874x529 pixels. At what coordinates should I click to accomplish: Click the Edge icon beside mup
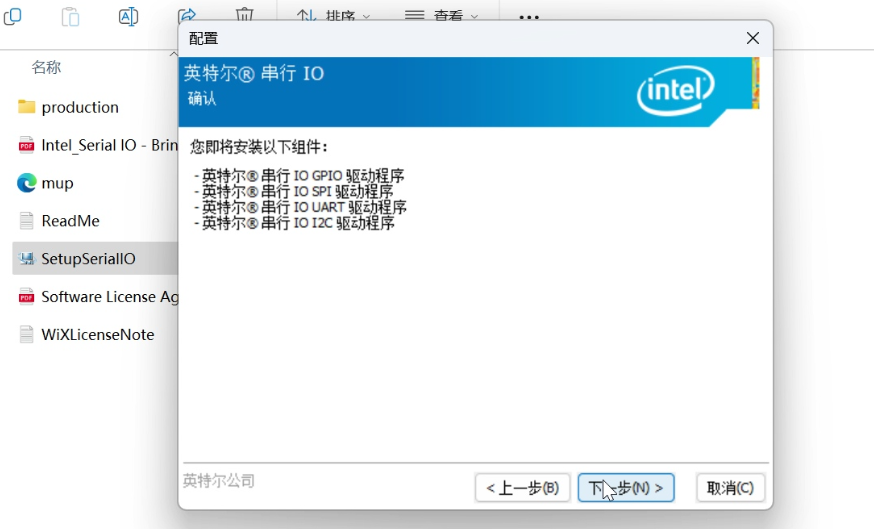pos(27,183)
